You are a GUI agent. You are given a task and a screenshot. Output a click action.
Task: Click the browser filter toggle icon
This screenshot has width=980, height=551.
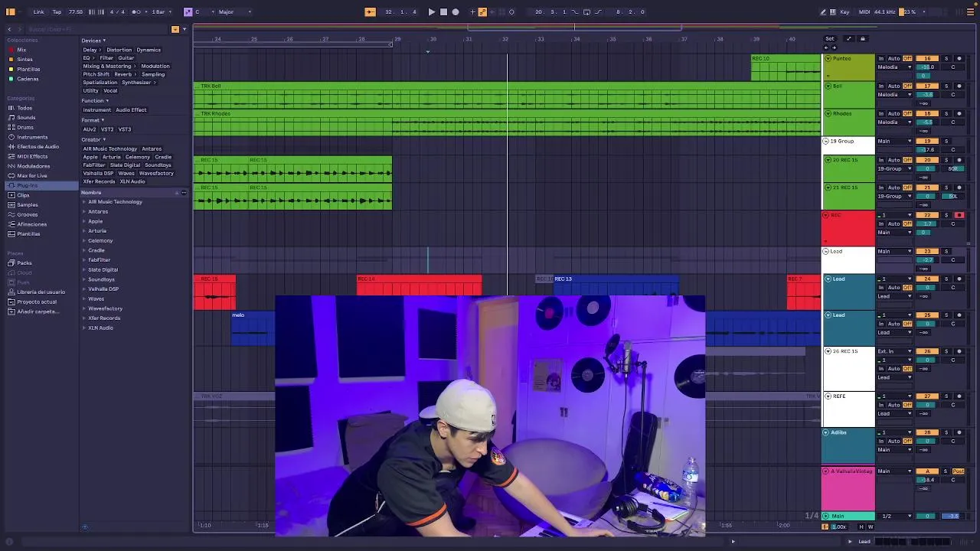click(x=175, y=29)
